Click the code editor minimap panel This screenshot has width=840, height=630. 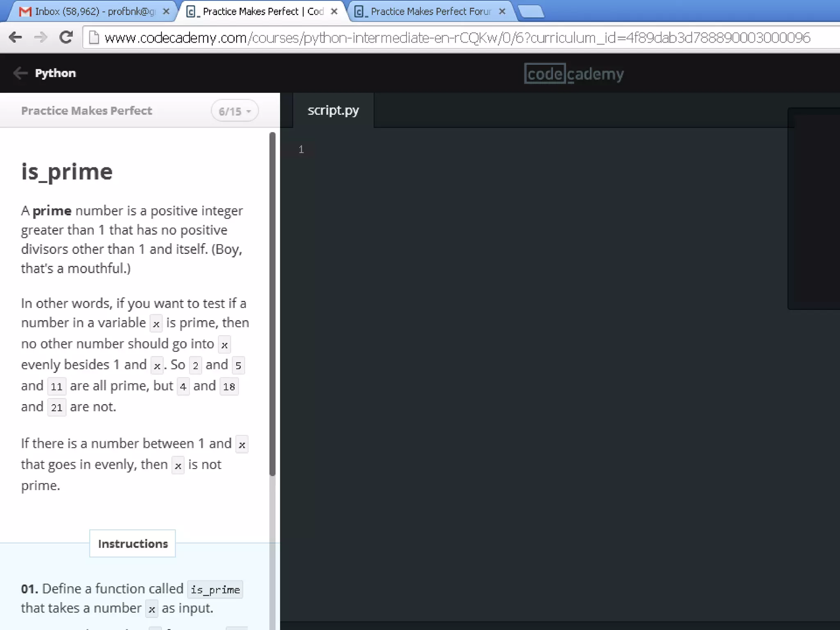point(814,208)
